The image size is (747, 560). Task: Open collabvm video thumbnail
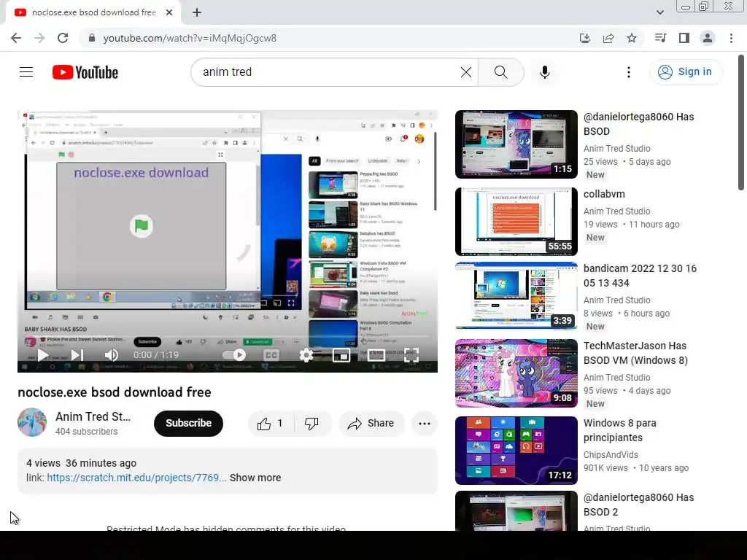[x=516, y=222]
